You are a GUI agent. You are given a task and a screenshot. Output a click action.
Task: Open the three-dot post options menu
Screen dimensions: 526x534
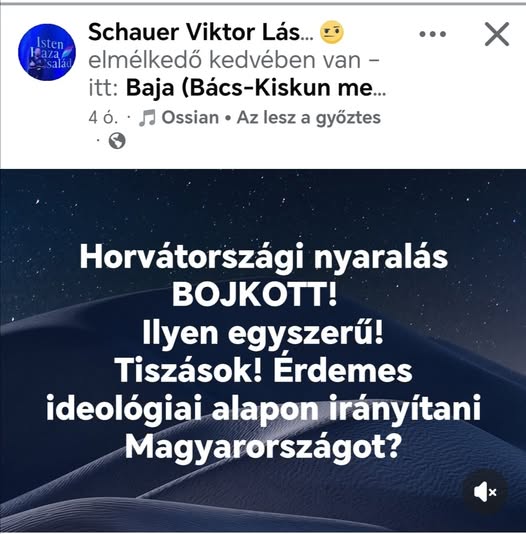pos(433,34)
